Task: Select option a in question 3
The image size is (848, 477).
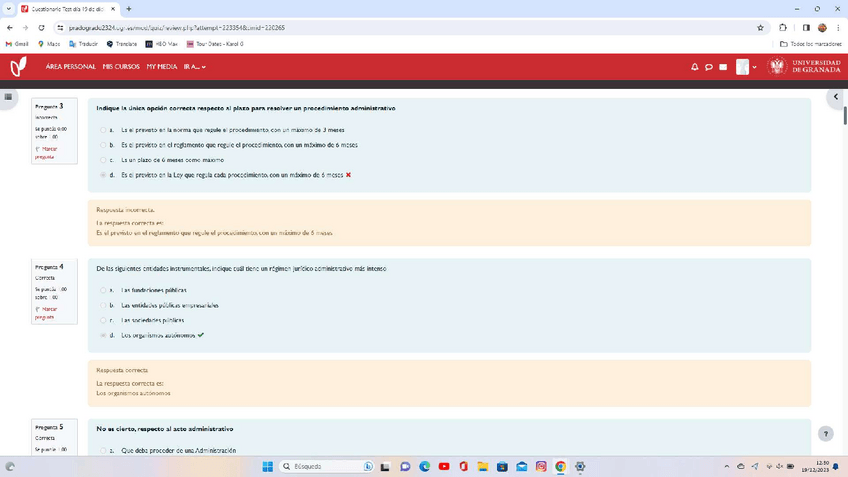Action: click(103, 130)
